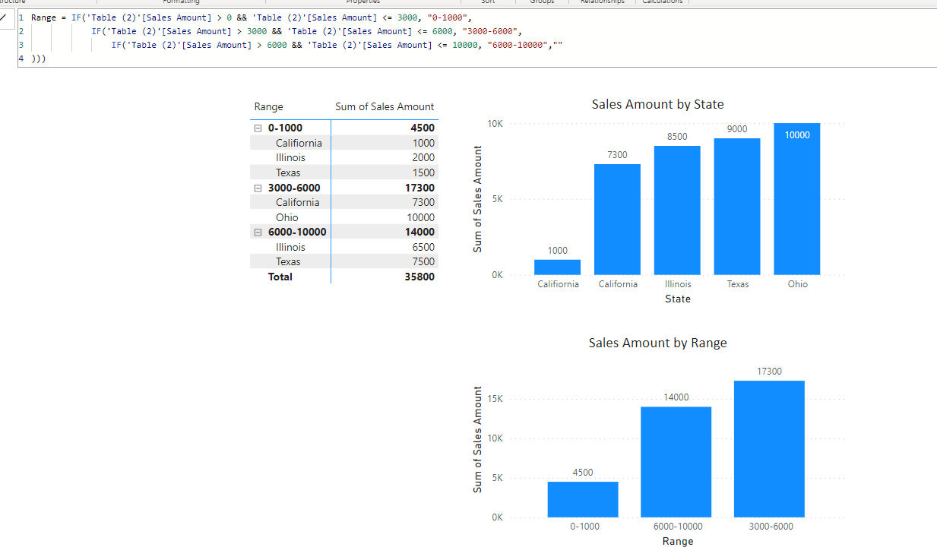Collapse the 6000-10000 group in the matrix
The height and width of the screenshot is (560, 937).
258,232
